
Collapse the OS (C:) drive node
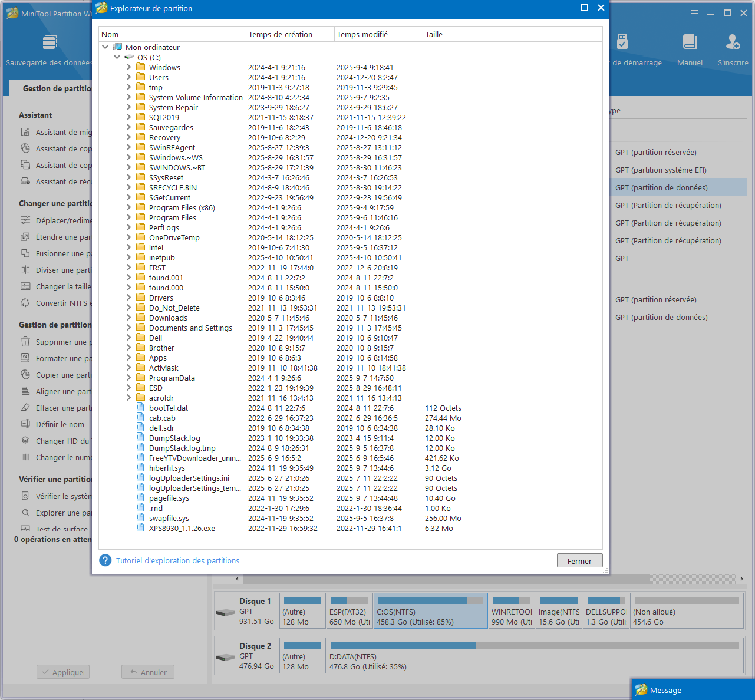[x=117, y=57]
